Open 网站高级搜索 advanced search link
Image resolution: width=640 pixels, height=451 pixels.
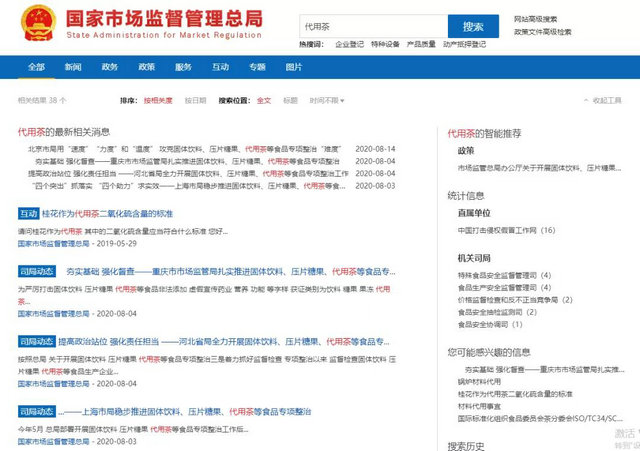point(543,19)
